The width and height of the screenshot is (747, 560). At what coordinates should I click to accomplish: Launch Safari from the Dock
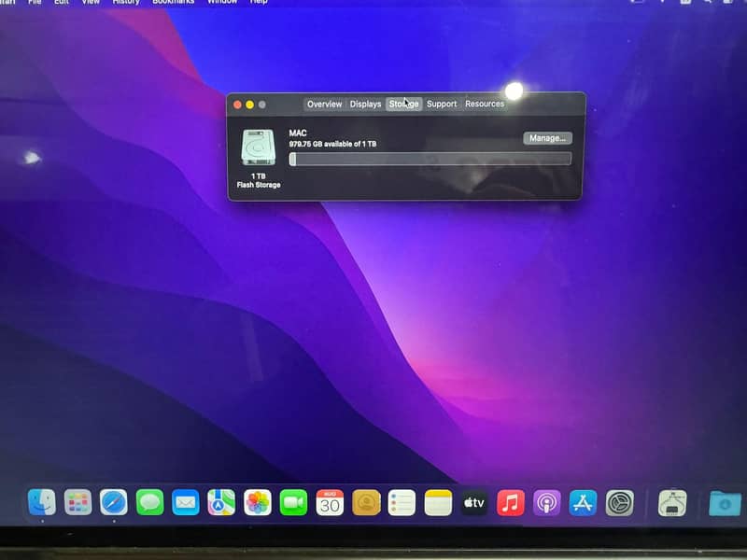114,502
